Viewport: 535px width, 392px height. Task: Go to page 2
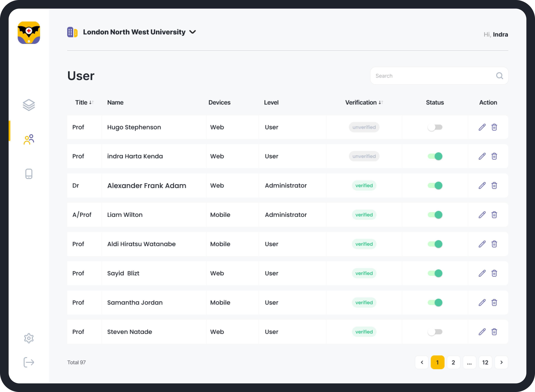(x=453, y=362)
